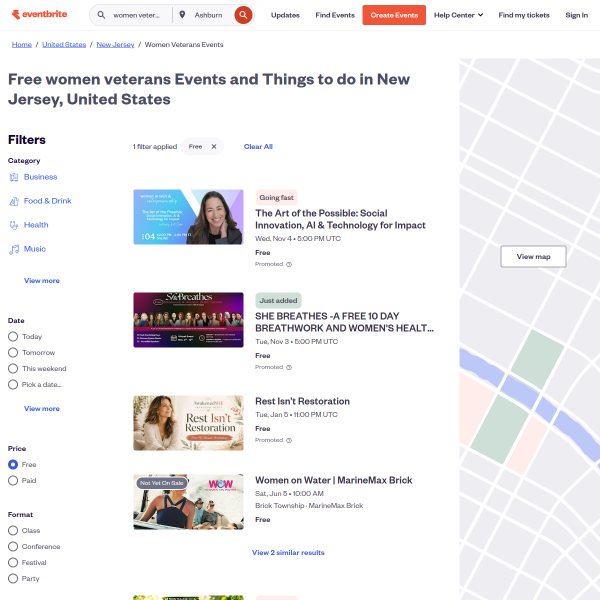Screen dimensions: 600x600
Task: Click the Business category icon
Action: tap(14, 177)
